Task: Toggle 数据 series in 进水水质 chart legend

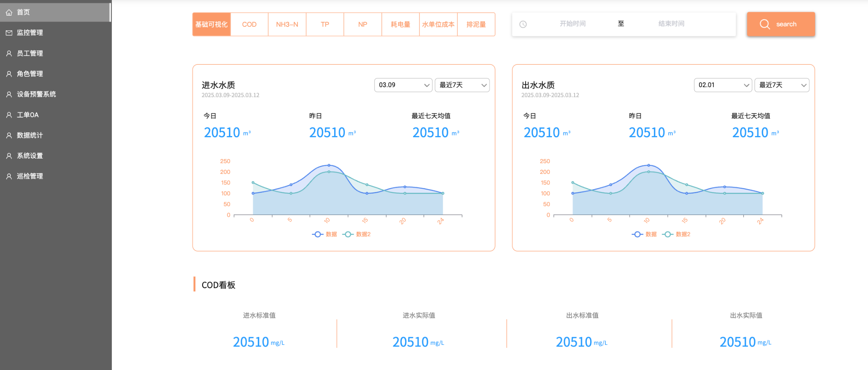Action: pyautogui.click(x=325, y=234)
